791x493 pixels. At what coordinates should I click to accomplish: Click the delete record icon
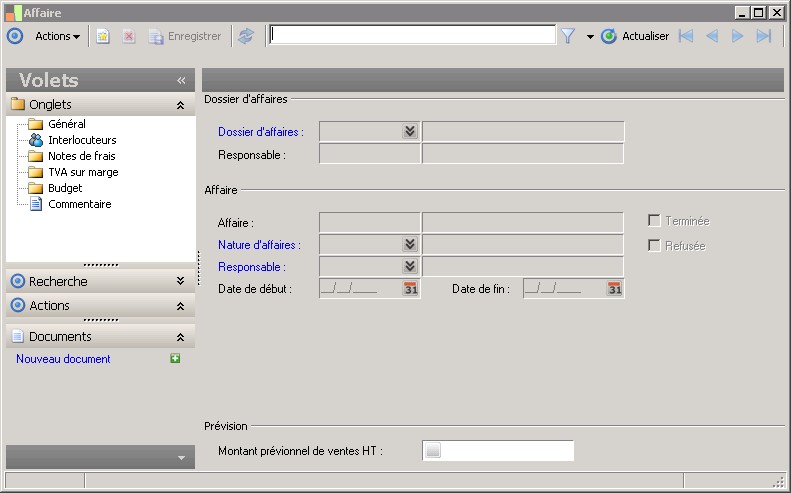129,36
